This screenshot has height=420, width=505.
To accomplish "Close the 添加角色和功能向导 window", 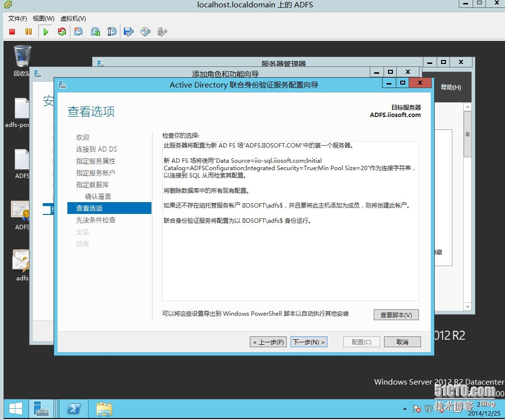I will click(x=408, y=72).
